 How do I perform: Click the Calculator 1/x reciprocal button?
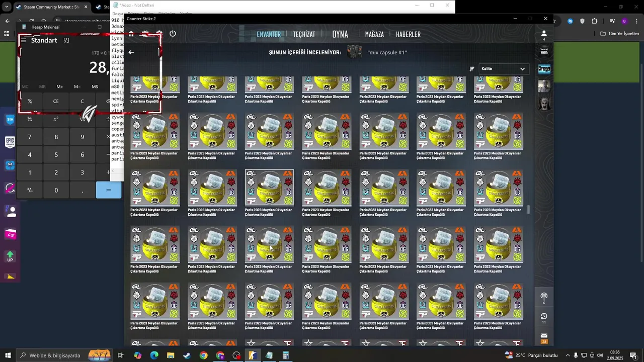[30, 119]
